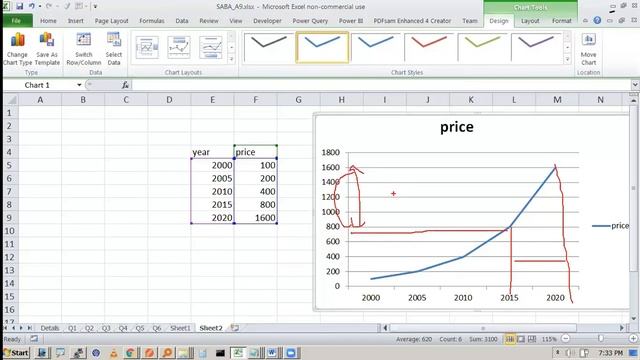Click the zoom in plus button

633,338
